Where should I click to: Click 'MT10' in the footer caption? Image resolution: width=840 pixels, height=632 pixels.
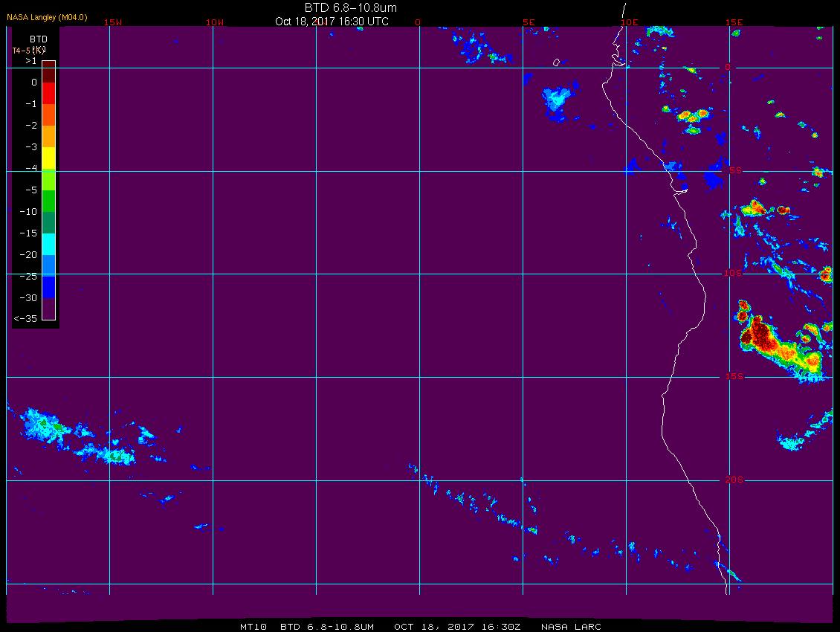(x=253, y=627)
